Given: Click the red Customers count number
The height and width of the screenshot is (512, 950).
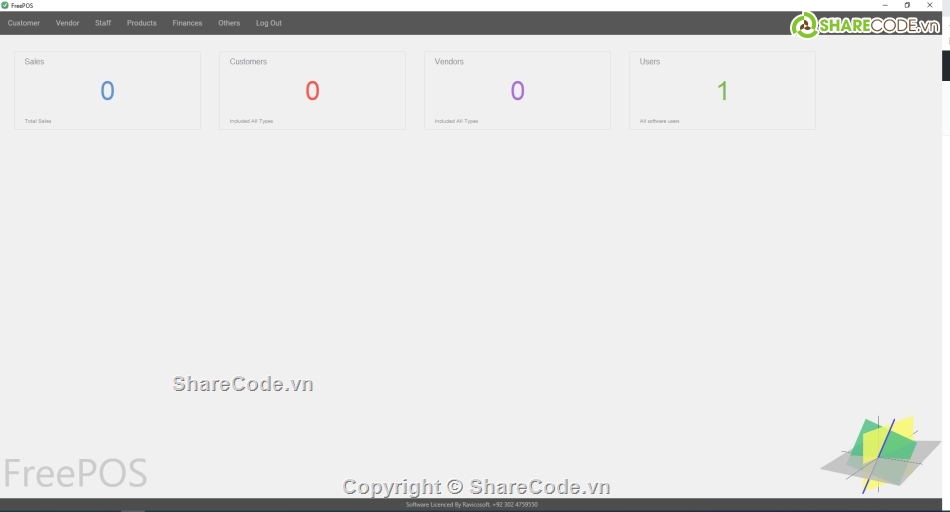Looking at the screenshot, I should coord(312,91).
